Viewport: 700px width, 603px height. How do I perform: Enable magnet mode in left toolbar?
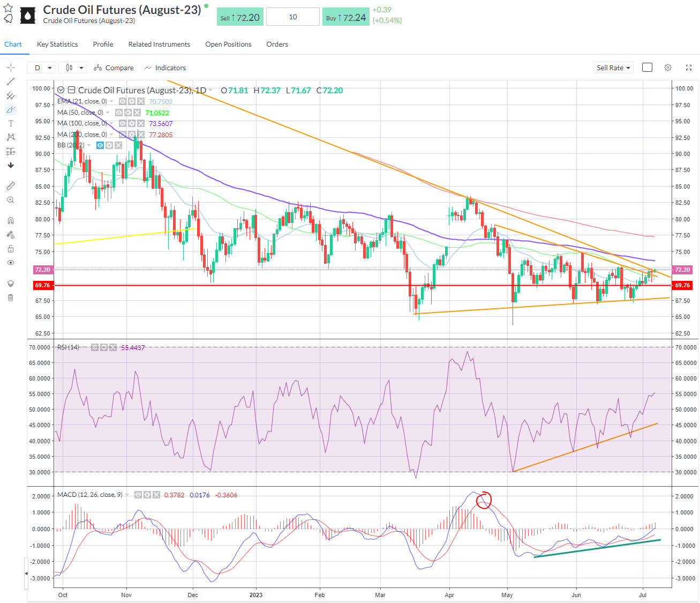[11, 221]
